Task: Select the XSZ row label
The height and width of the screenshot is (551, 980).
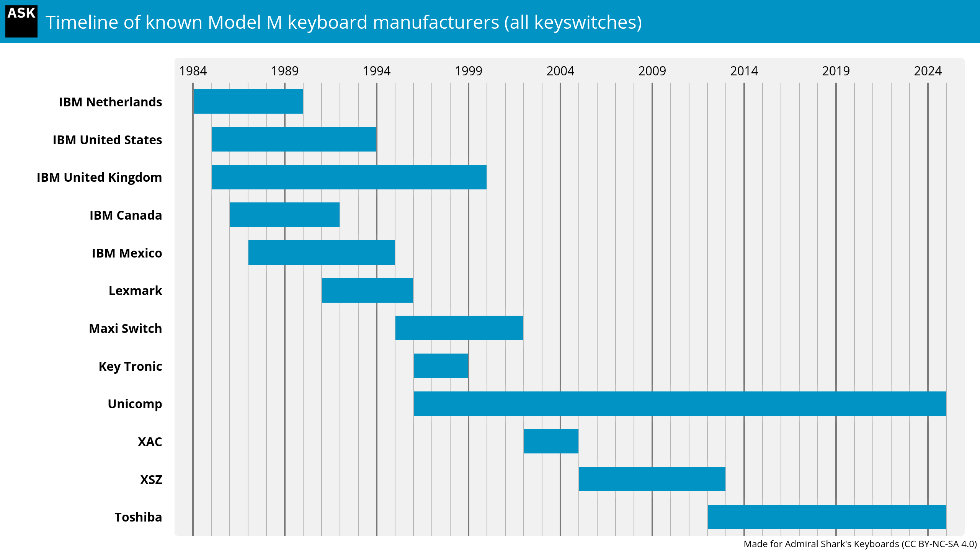Action: click(x=151, y=479)
